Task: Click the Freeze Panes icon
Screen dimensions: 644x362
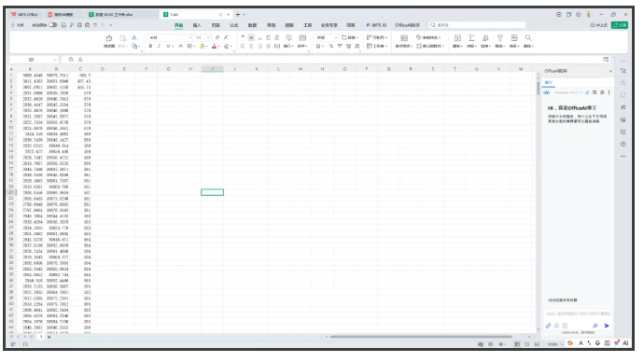Action: [514, 37]
